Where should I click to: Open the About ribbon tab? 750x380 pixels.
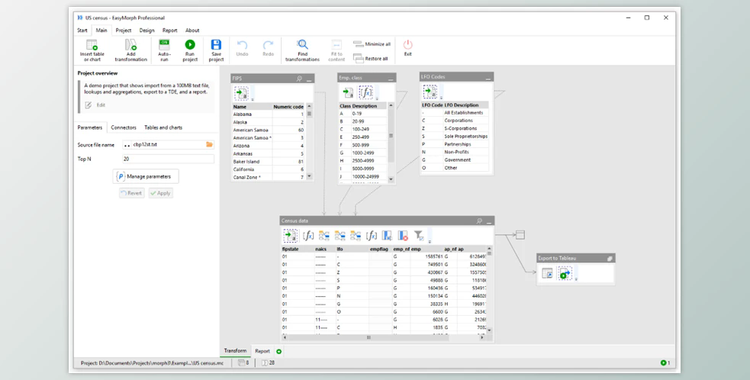pos(192,30)
